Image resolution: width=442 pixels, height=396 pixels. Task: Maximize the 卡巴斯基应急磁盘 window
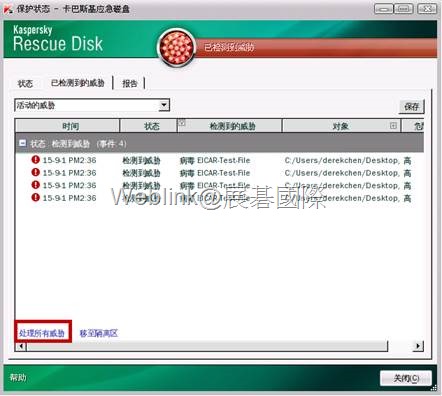point(404,9)
